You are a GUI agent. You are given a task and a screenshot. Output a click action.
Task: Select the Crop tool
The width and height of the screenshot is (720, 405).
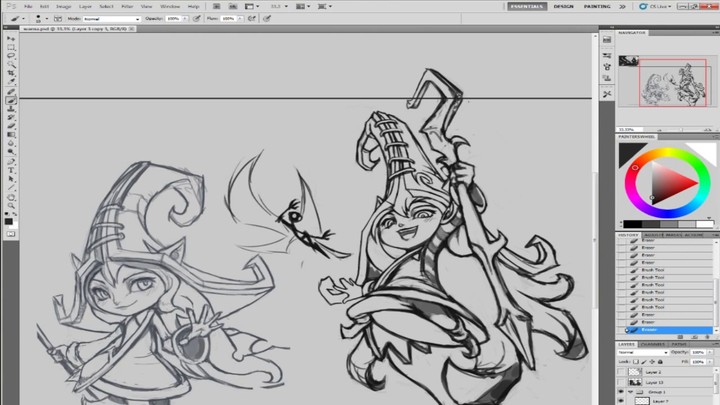(11, 73)
